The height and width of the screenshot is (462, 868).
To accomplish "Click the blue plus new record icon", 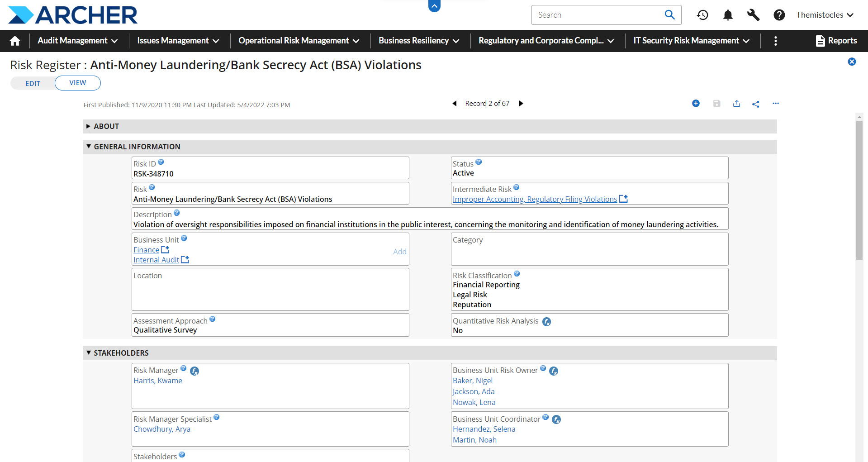I will (x=696, y=104).
